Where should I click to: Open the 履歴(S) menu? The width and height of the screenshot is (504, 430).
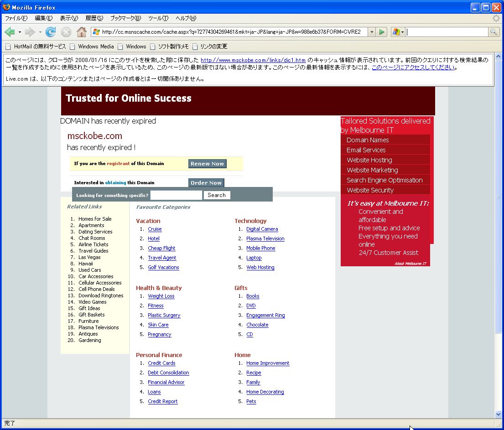coord(94,18)
